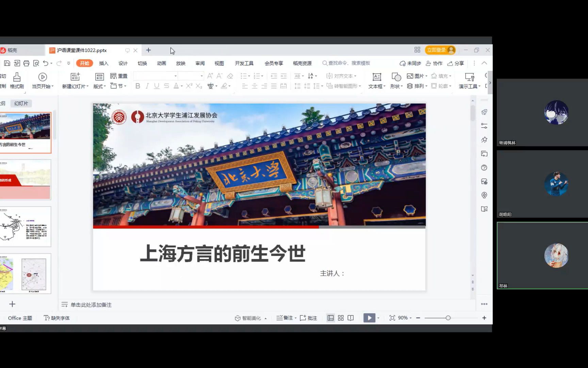The image size is (588, 368).
Task: Click the Print icon in quick access bar
Action: [x=26, y=63]
